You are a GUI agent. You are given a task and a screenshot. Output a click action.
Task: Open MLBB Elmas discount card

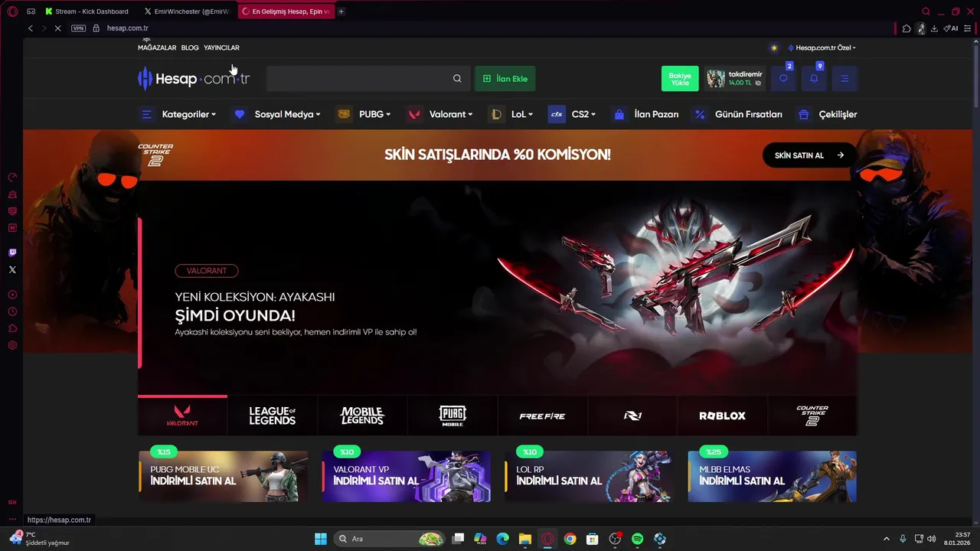pyautogui.click(x=772, y=476)
